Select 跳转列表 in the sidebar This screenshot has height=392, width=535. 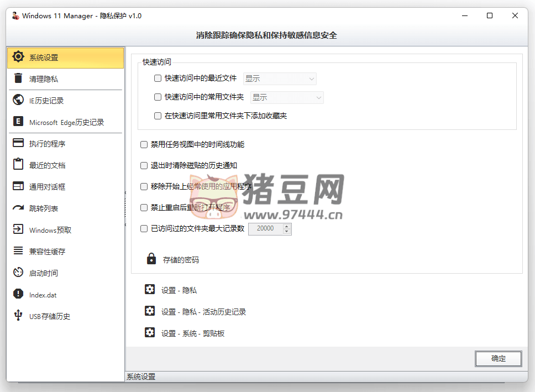point(44,208)
